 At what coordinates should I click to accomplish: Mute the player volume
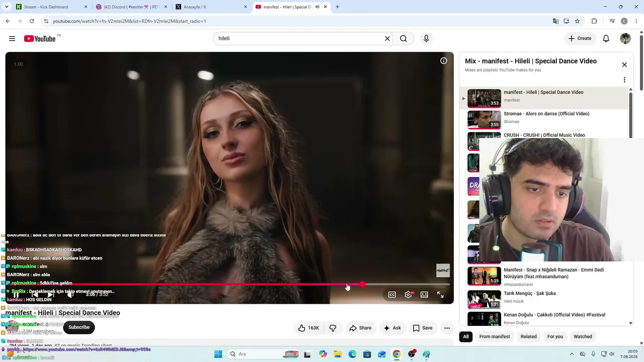click(70, 295)
